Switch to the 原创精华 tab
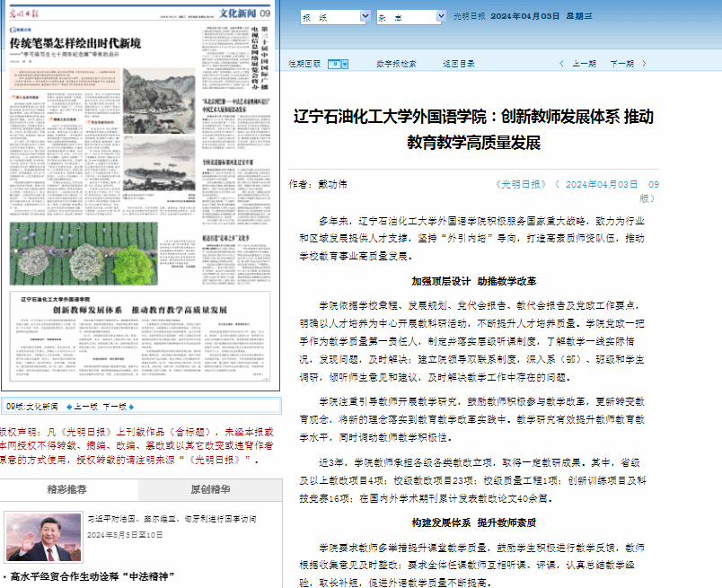 coord(211,490)
